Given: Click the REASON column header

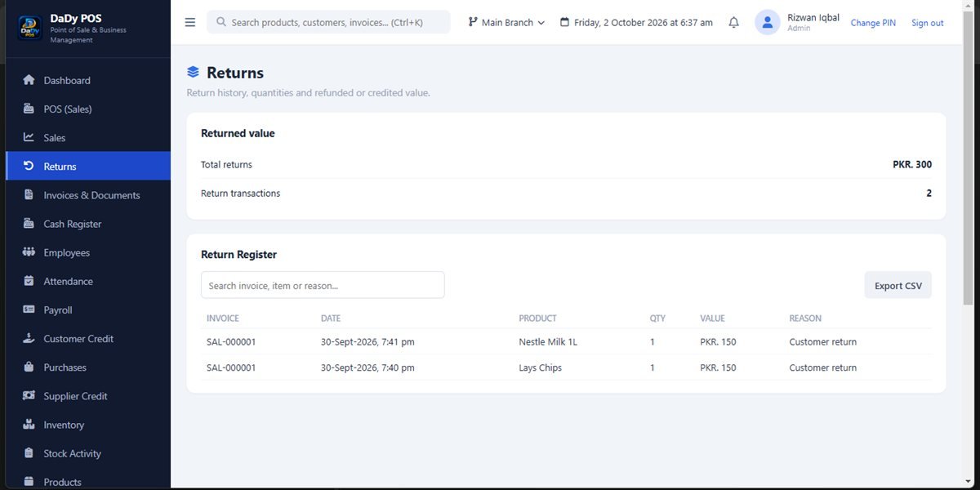Looking at the screenshot, I should click(805, 318).
